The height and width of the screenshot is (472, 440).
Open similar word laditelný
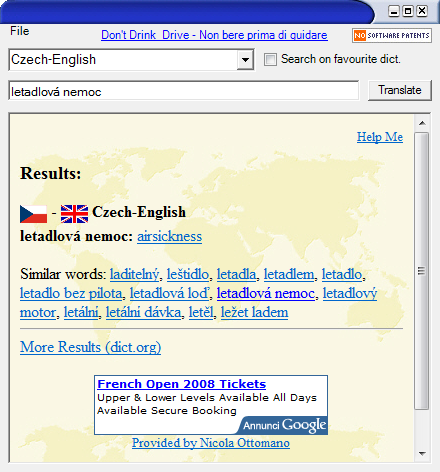tap(134, 274)
